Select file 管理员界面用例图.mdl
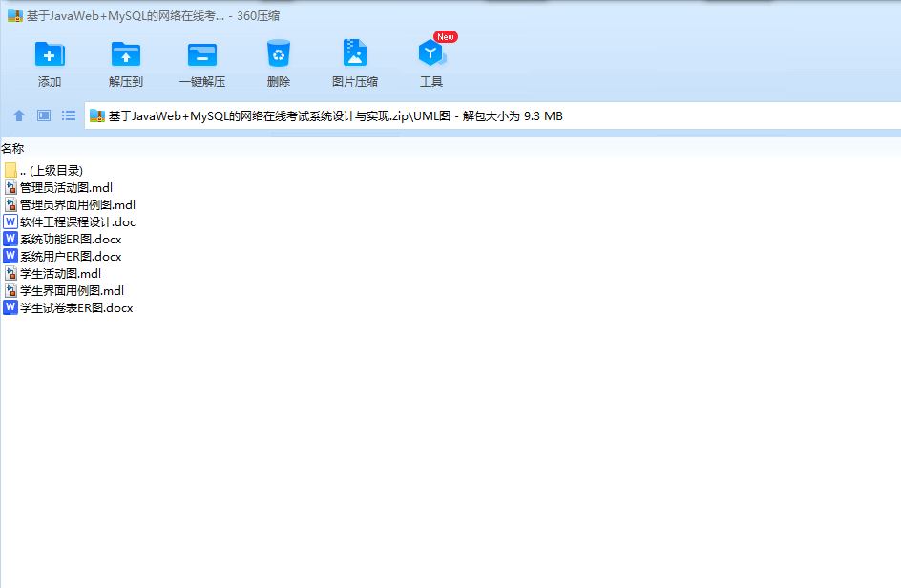The height and width of the screenshot is (588, 901). pos(70,204)
